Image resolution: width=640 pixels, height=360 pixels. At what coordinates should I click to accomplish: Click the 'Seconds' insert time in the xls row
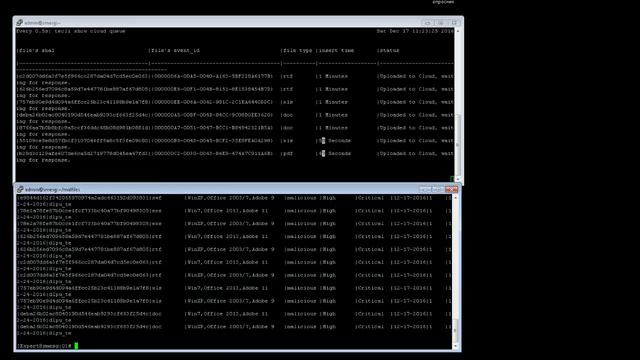(x=340, y=140)
